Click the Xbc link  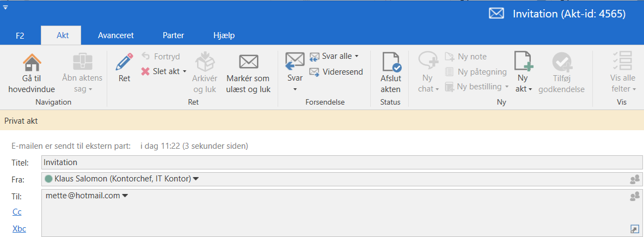pyautogui.click(x=19, y=229)
